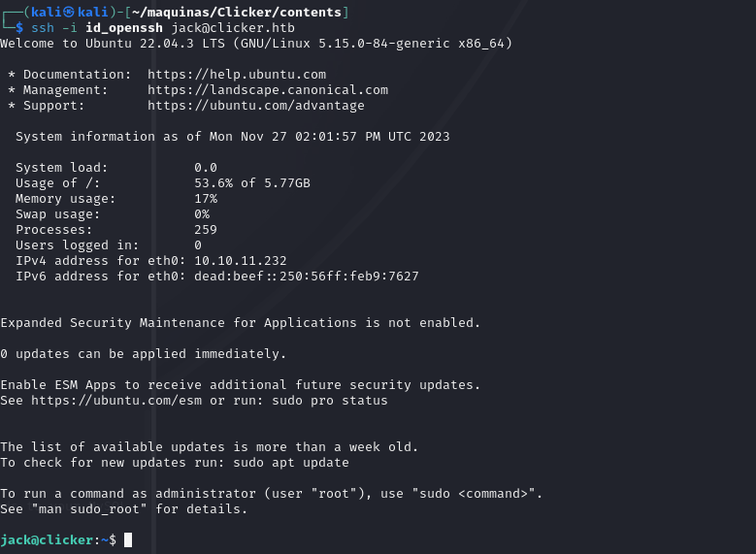Open the landscape.canonical.com management link

tap(268, 90)
